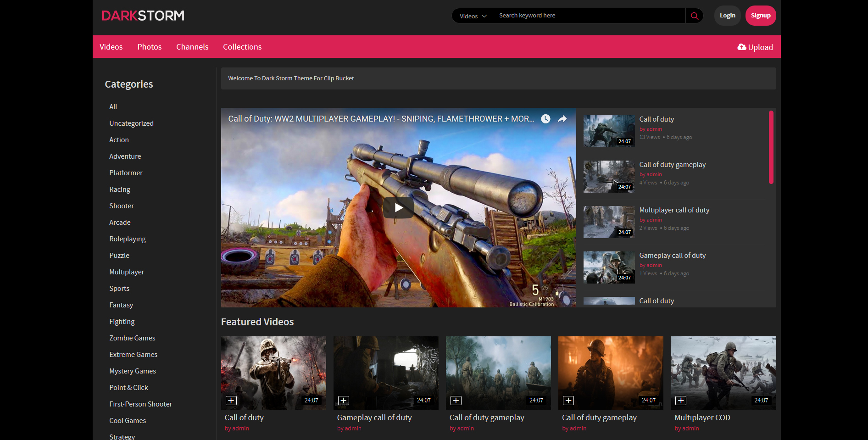Click by admin under Multiplayer COD
868x440 pixels.
(x=687, y=429)
